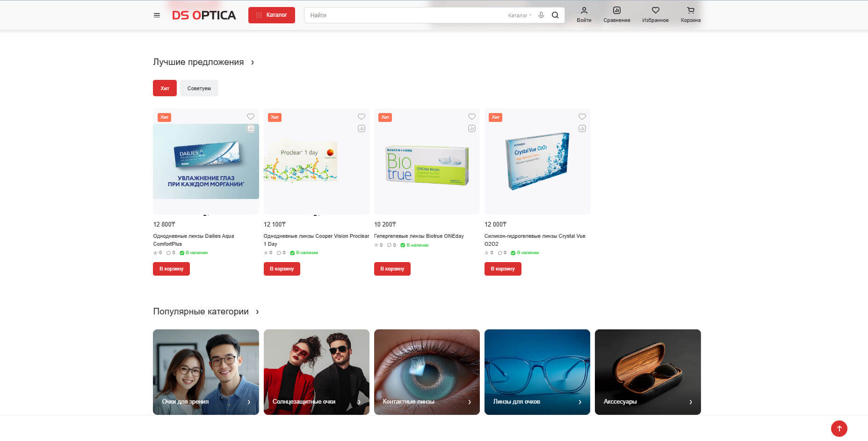Expand the Популярные категории section arrow
This screenshot has width=868, height=441.
pyautogui.click(x=257, y=312)
